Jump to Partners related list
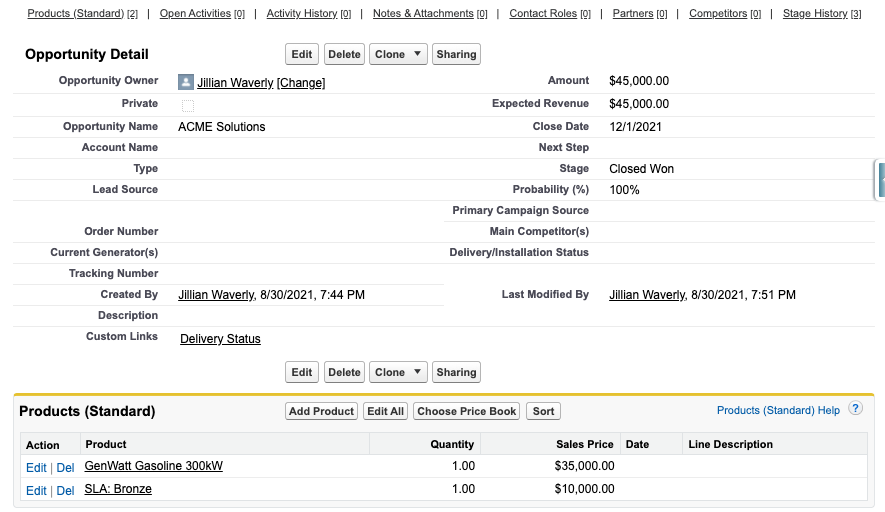The image size is (885, 512). pyautogui.click(x=640, y=14)
